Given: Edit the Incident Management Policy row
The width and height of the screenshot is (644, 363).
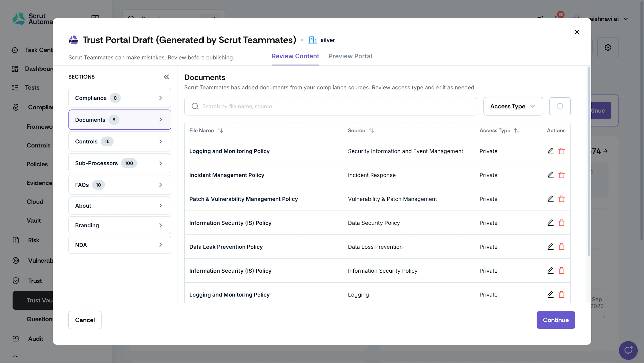Looking at the screenshot, I should tap(550, 175).
